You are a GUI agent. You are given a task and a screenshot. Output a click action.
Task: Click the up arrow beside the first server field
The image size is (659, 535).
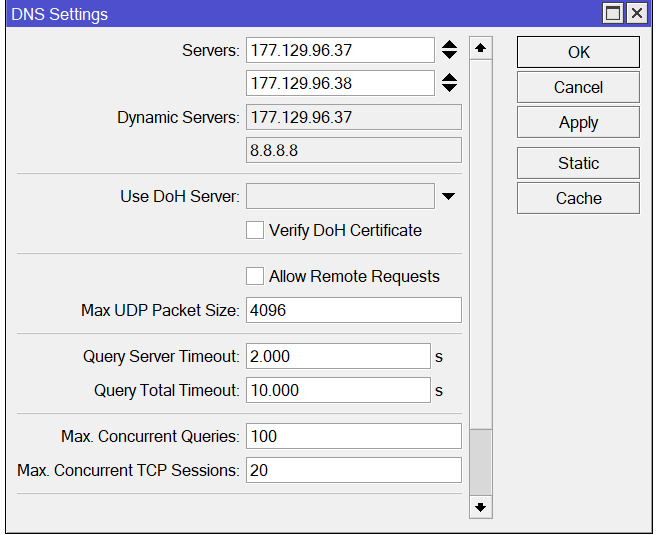pyautogui.click(x=449, y=44)
